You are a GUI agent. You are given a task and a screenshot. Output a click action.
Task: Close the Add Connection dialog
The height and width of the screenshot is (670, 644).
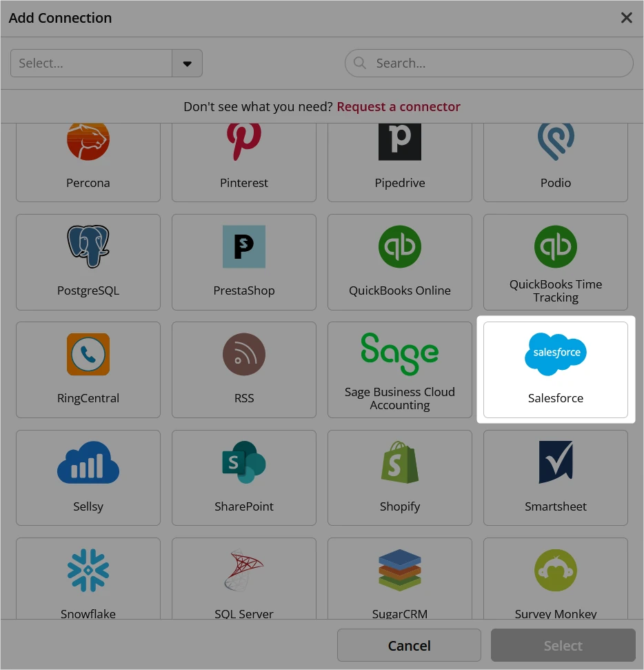click(x=627, y=17)
